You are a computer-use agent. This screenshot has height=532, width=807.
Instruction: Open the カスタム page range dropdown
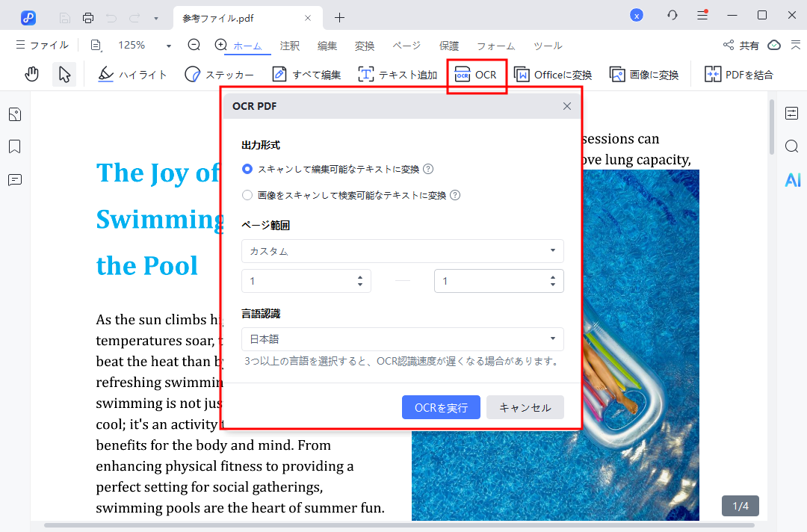click(402, 251)
